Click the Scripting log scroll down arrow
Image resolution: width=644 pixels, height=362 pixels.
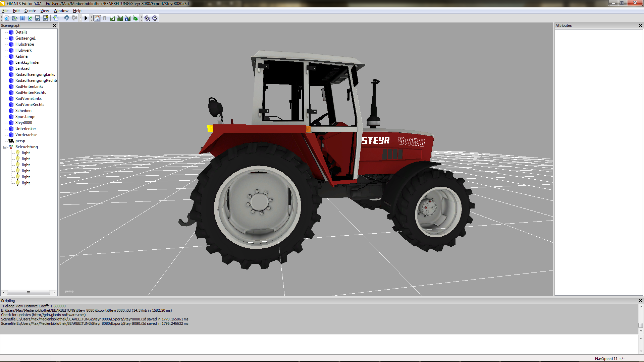pos(641,331)
